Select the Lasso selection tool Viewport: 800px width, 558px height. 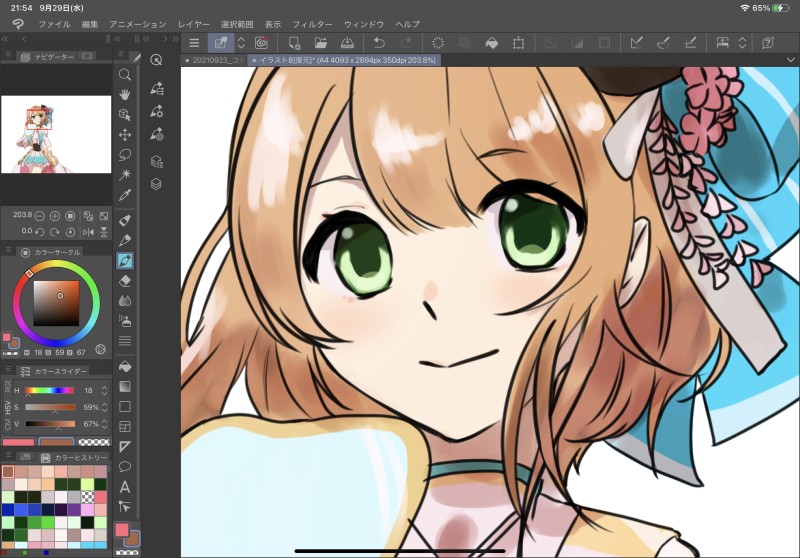(x=124, y=155)
